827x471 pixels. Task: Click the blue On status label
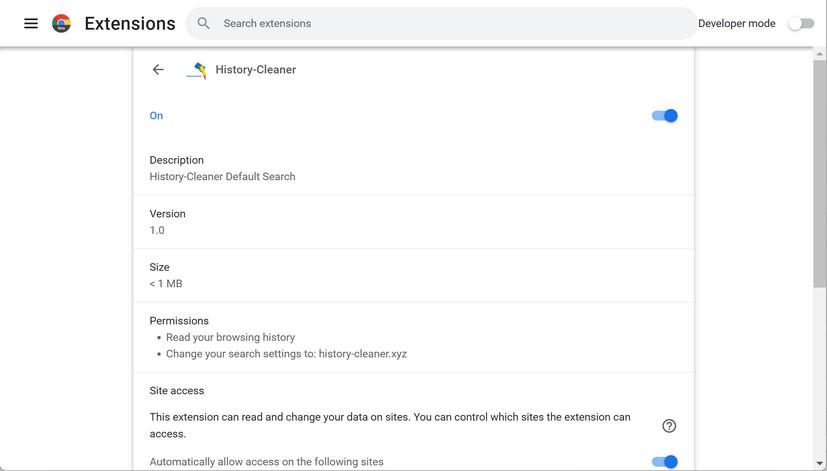point(156,116)
